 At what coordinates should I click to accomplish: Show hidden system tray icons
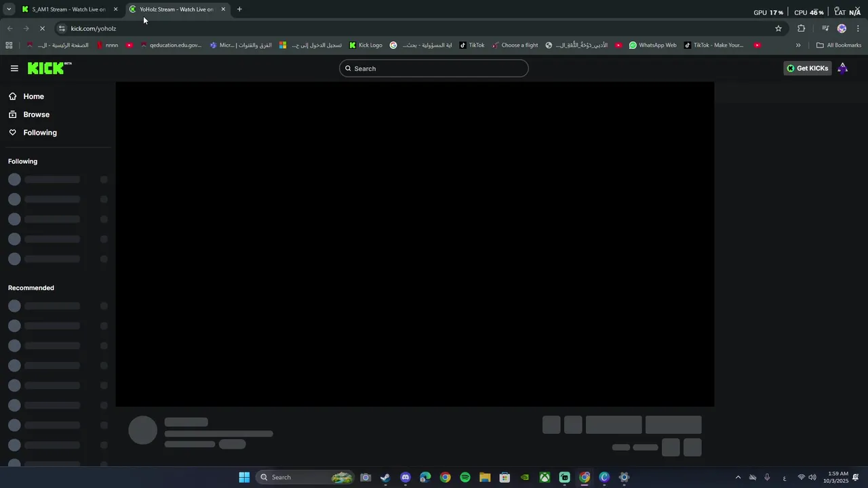tap(738, 477)
